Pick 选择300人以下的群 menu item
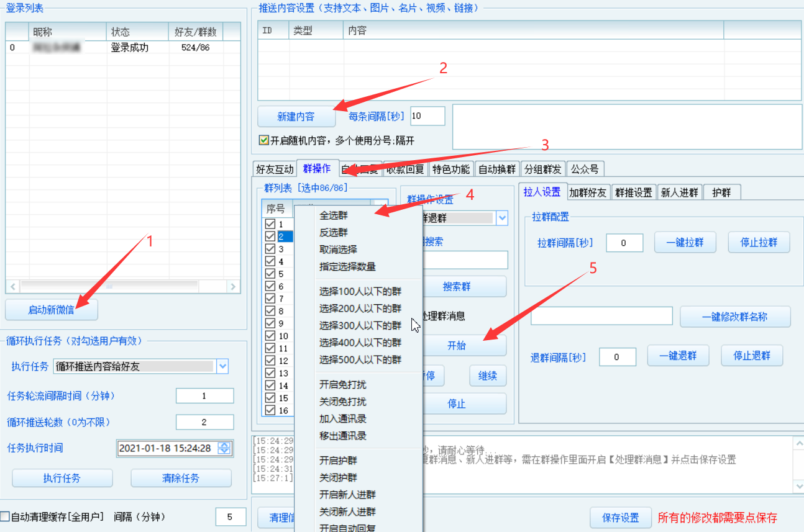Viewport: 804px width, 532px height. click(x=360, y=325)
